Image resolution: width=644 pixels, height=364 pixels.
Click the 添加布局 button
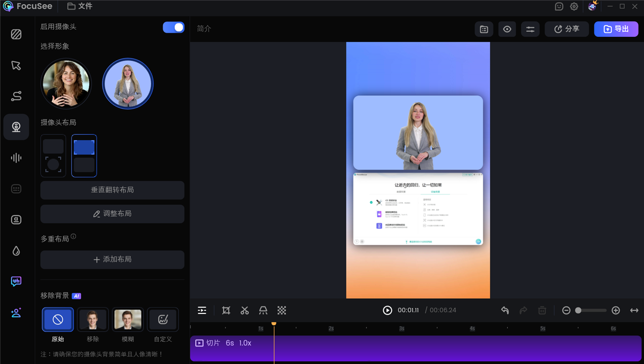pyautogui.click(x=112, y=260)
